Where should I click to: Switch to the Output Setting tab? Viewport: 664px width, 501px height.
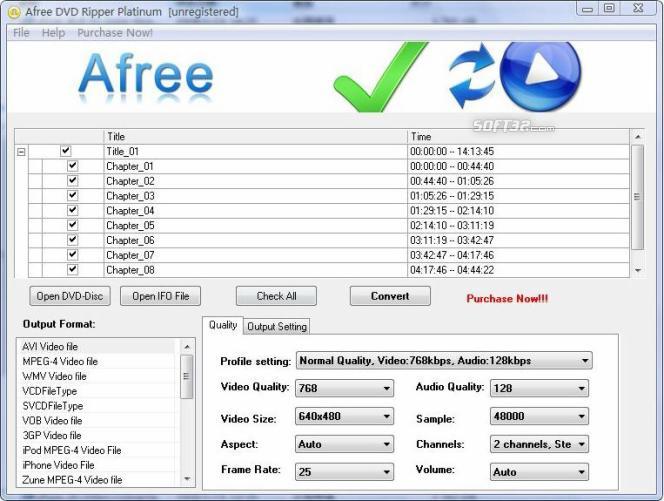point(277,327)
